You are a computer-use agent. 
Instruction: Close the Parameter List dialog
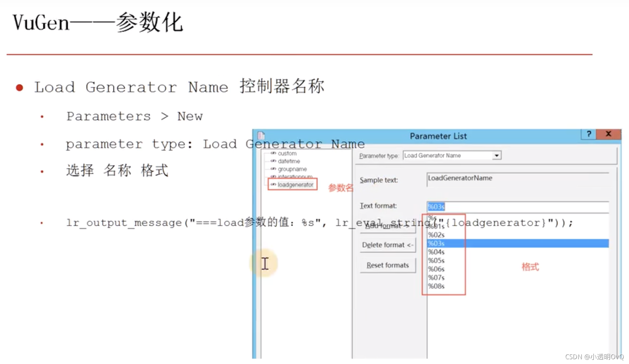coord(608,134)
